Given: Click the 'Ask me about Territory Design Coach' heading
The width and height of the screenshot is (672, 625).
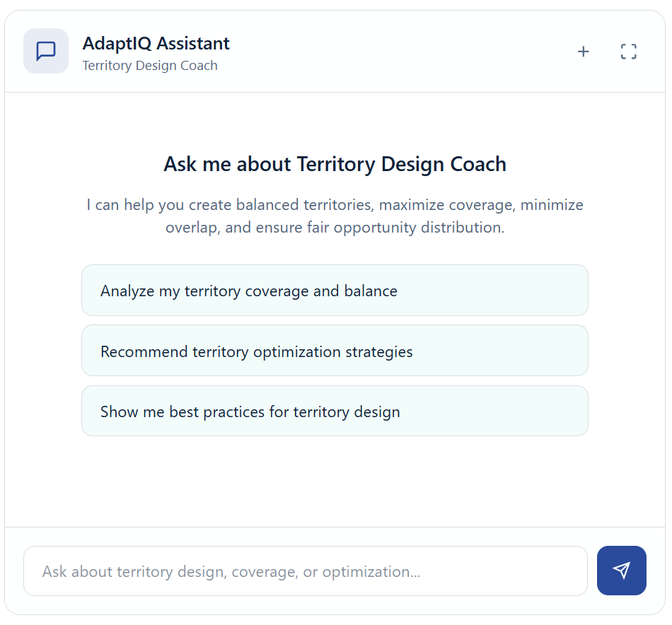Looking at the screenshot, I should pos(336,164).
